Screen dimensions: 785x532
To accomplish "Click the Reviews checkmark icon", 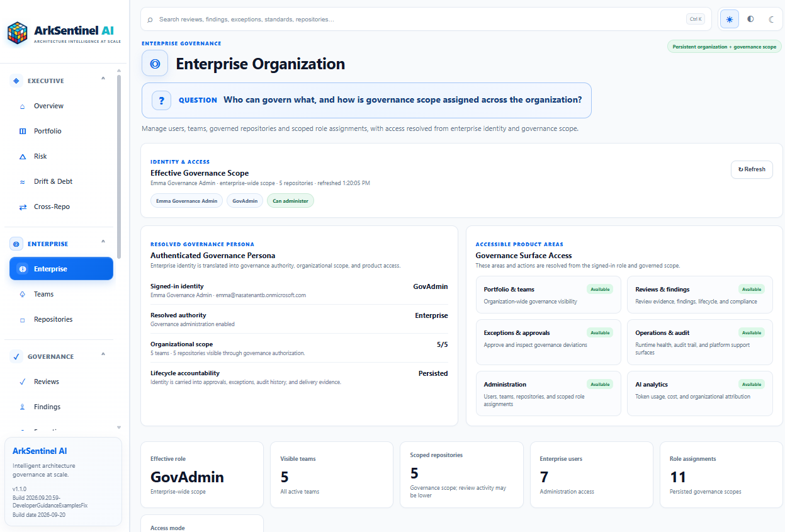I will [23, 382].
